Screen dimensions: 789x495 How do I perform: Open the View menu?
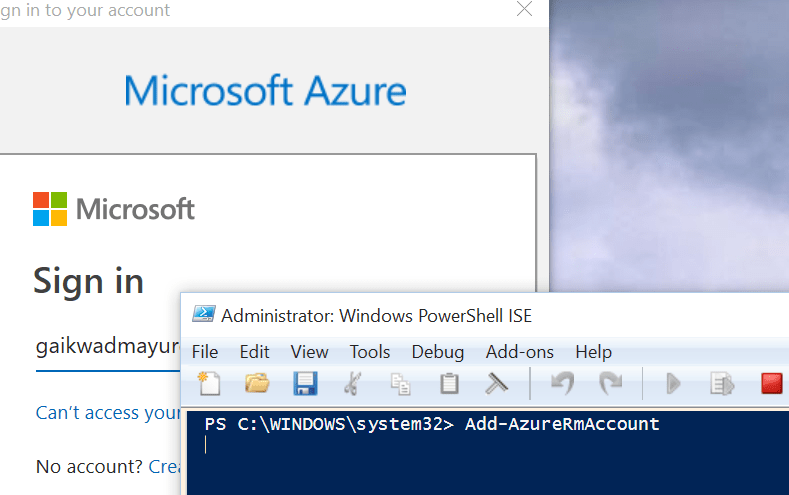point(309,352)
